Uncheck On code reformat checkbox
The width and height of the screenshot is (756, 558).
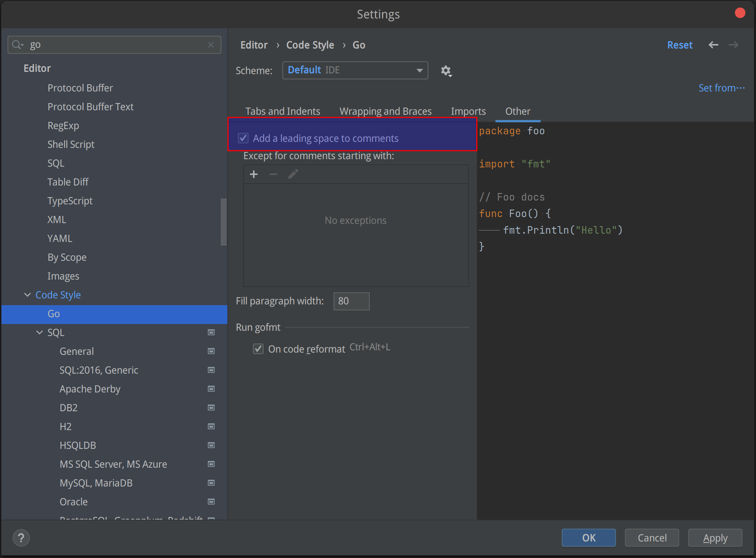[258, 349]
